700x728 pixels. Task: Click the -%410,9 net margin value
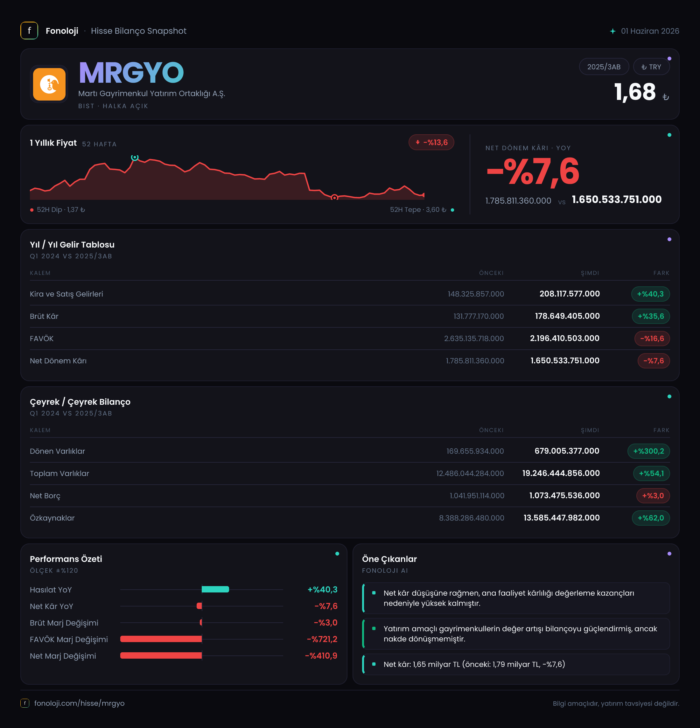pyautogui.click(x=321, y=656)
